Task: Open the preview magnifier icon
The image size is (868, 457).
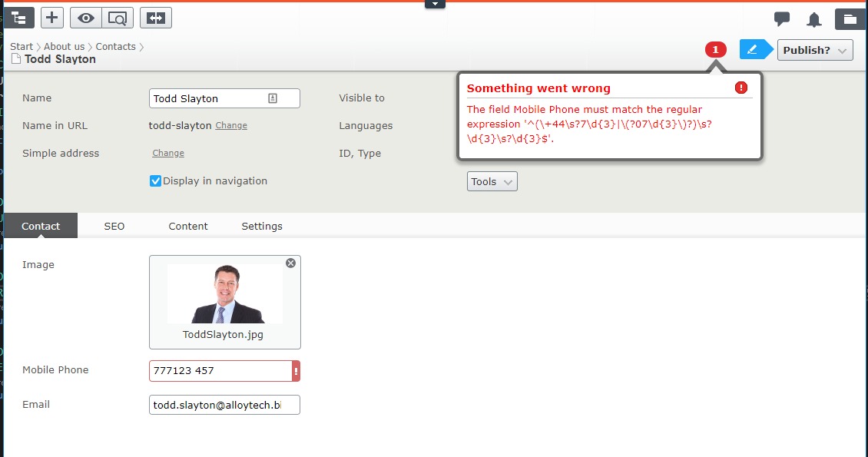Action: point(118,18)
